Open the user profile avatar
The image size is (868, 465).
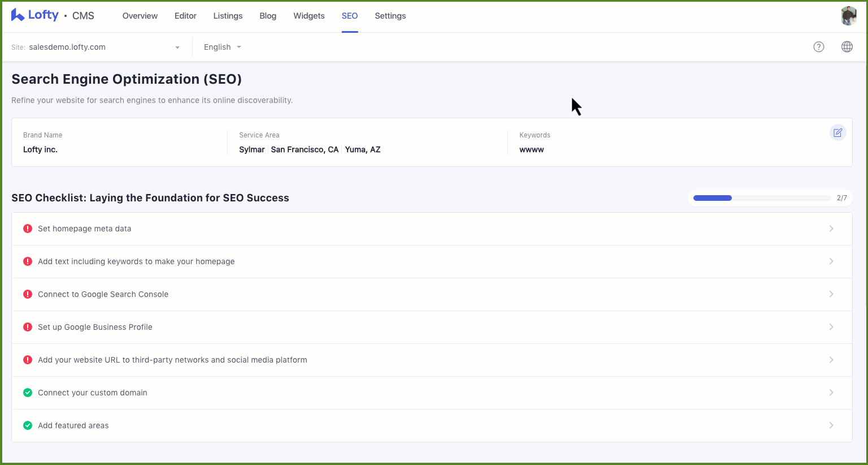tap(848, 16)
